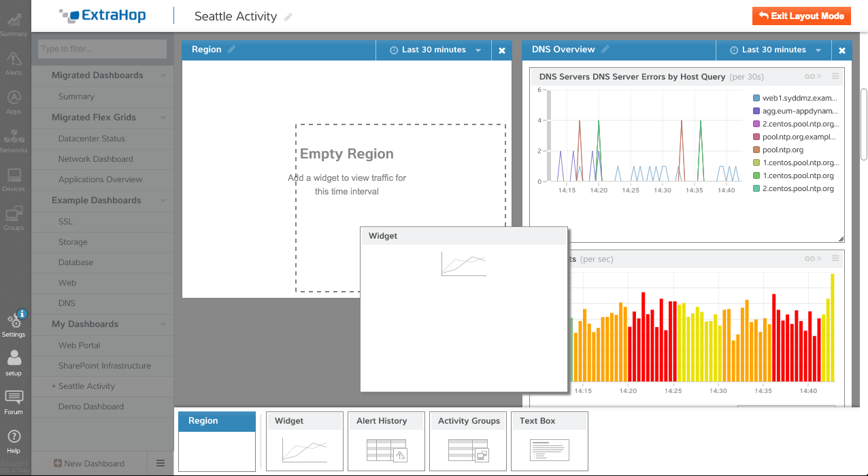Image resolution: width=868 pixels, height=476 pixels.
Task: Select the Region layout item
Action: 217,441
